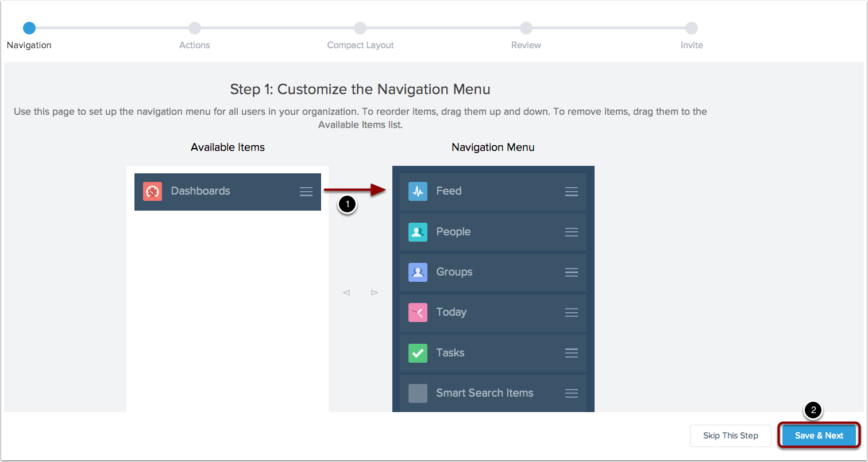Screen dimensions: 868x462
Task: Grab the Groups row drag handle
Action: click(572, 273)
